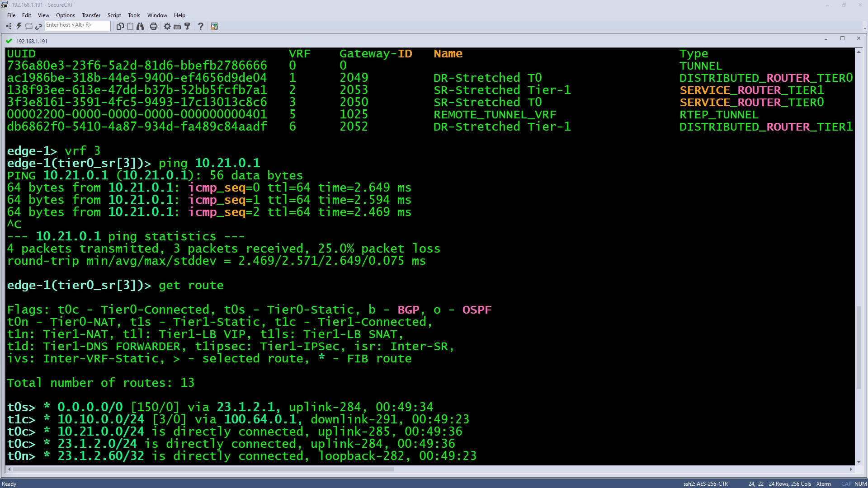
Task: Open the Session Manager icon
Action: (x=9, y=26)
